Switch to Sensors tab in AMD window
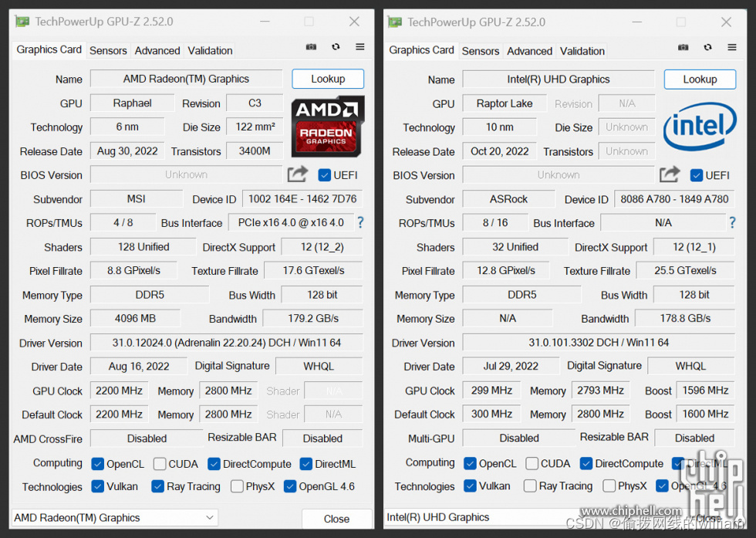 tap(108, 50)
